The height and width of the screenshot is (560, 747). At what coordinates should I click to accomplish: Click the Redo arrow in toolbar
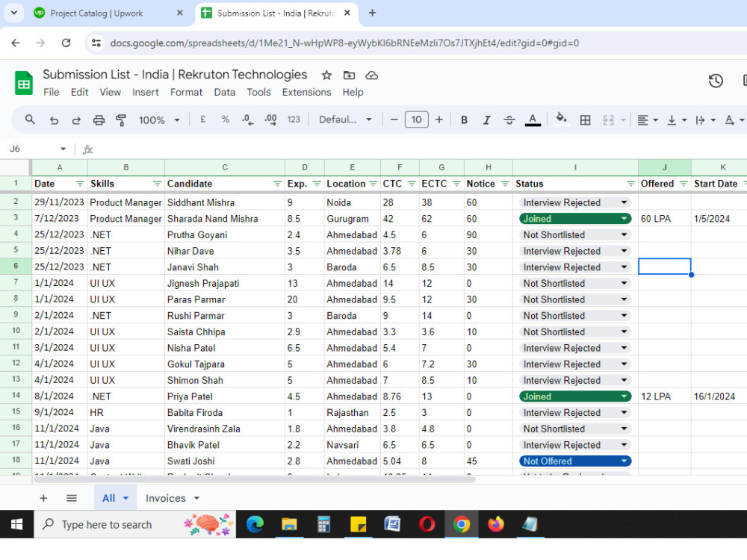pyautogui.click(x=76, y=120)
